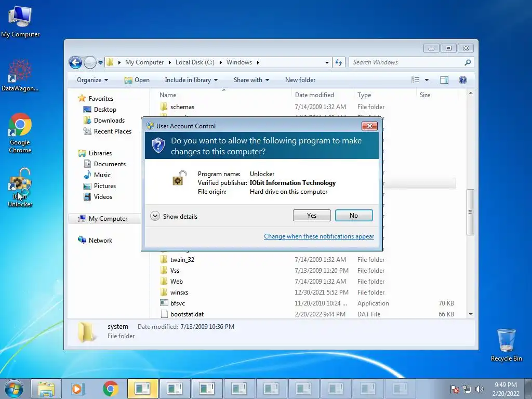Viewport: 532px width, 399px height.
Task: Toggle the preview pane button
Action: coord(444,80)
